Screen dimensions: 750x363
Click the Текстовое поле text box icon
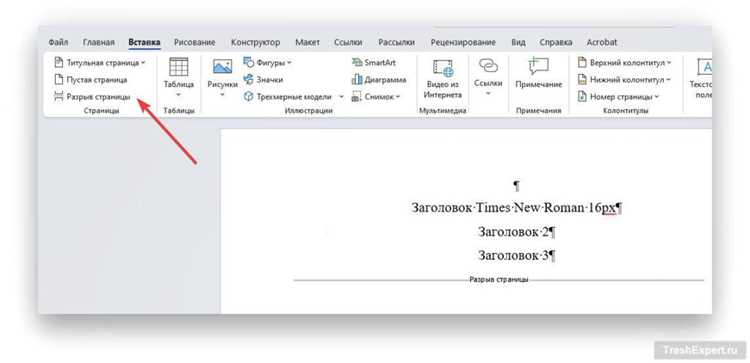point(705,67)
